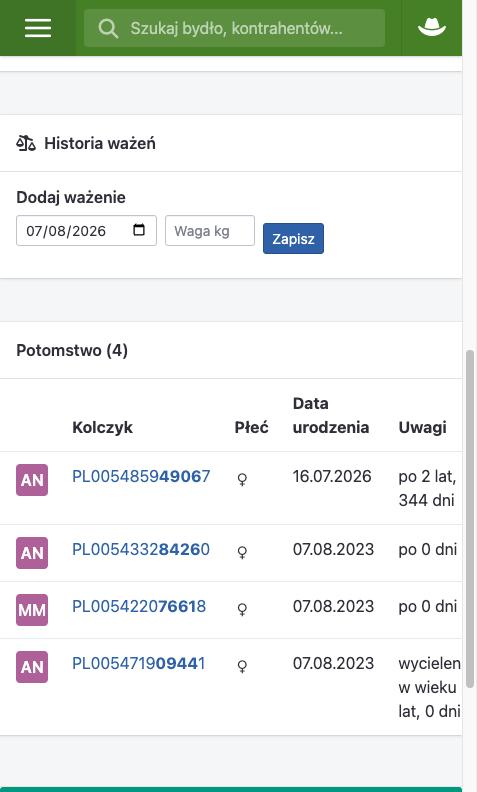Image resolution: width=477 pixels, height=792 pixels.
Task: Click the Data urodzenia column header
Action: (330, 415)
